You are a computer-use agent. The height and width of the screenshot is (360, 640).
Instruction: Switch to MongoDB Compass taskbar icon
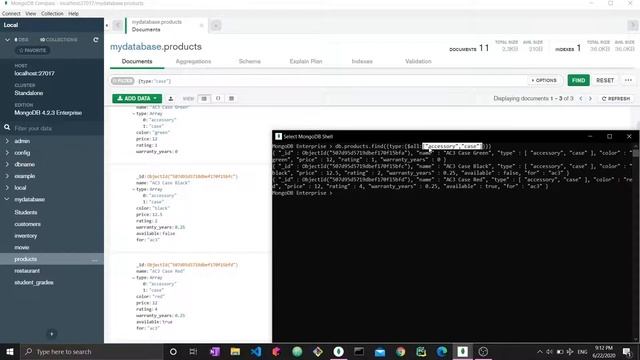tap(338, 351)
